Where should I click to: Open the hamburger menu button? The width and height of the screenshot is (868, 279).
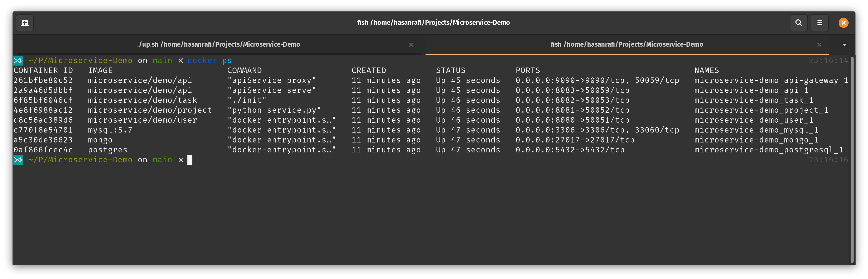(x=820, y=23)
